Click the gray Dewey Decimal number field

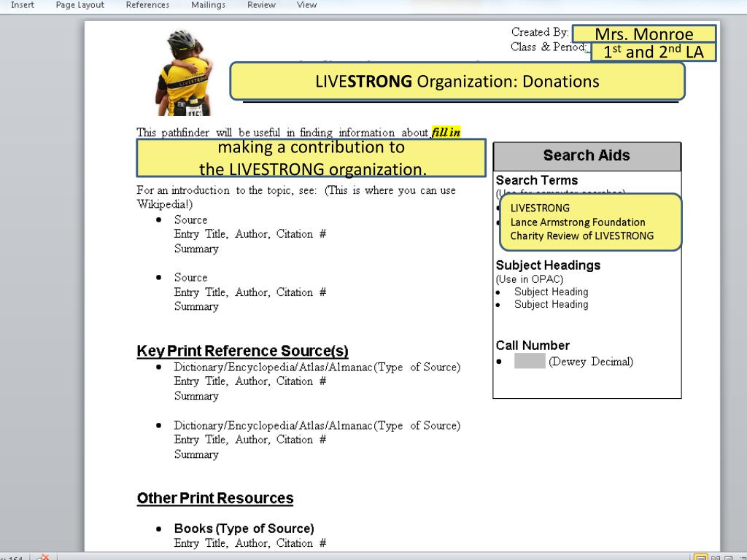[x=530, y=361]
